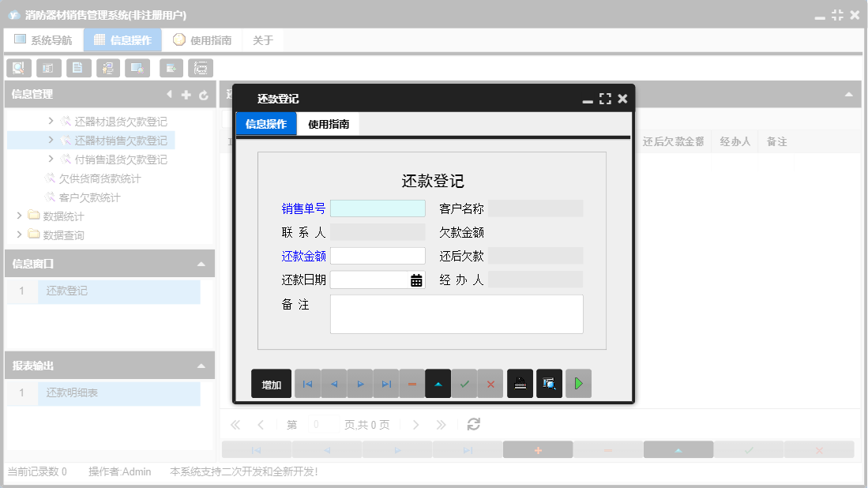868x488 pixels.
Task: Open the 系统导航 menu tab
Action: click(x=43, y=39)
